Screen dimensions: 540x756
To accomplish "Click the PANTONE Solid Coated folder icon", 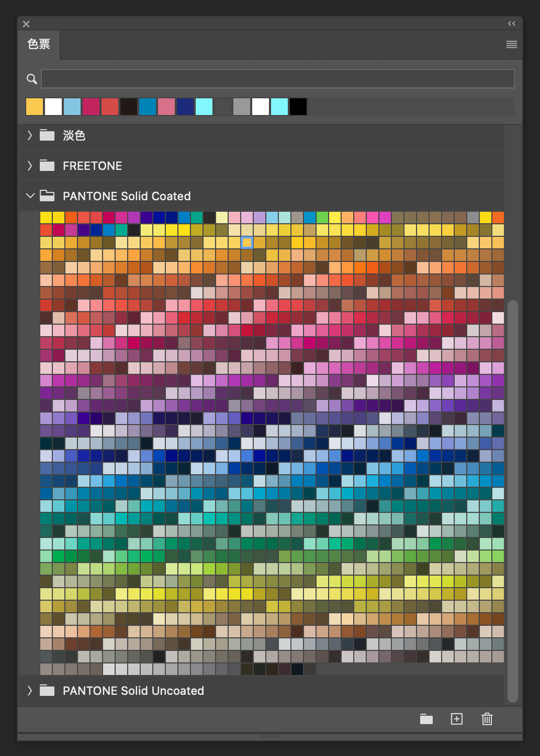I will click(47, 196).
